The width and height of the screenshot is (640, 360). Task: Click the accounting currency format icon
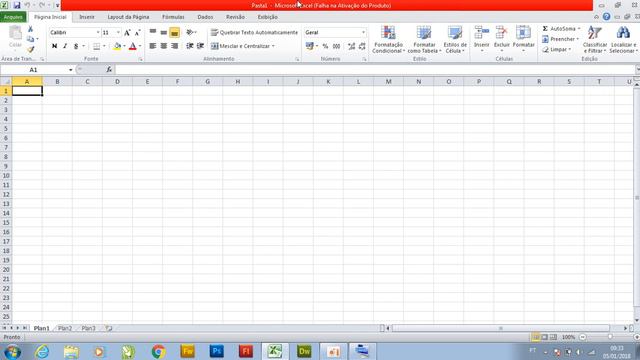pos(310,46)
